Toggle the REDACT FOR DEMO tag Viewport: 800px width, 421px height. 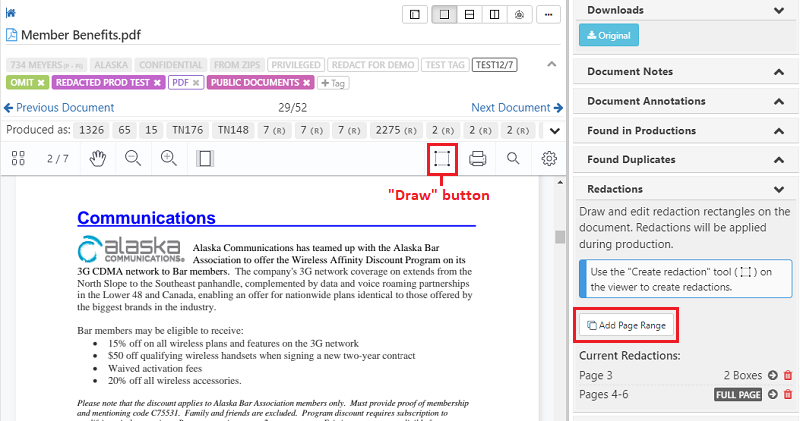[373, 65]
